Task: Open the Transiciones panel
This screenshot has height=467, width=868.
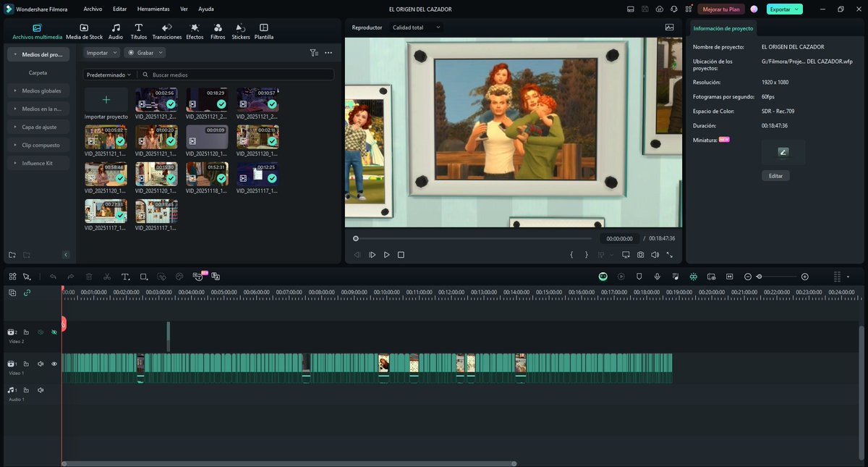Action: pos(166,29)
